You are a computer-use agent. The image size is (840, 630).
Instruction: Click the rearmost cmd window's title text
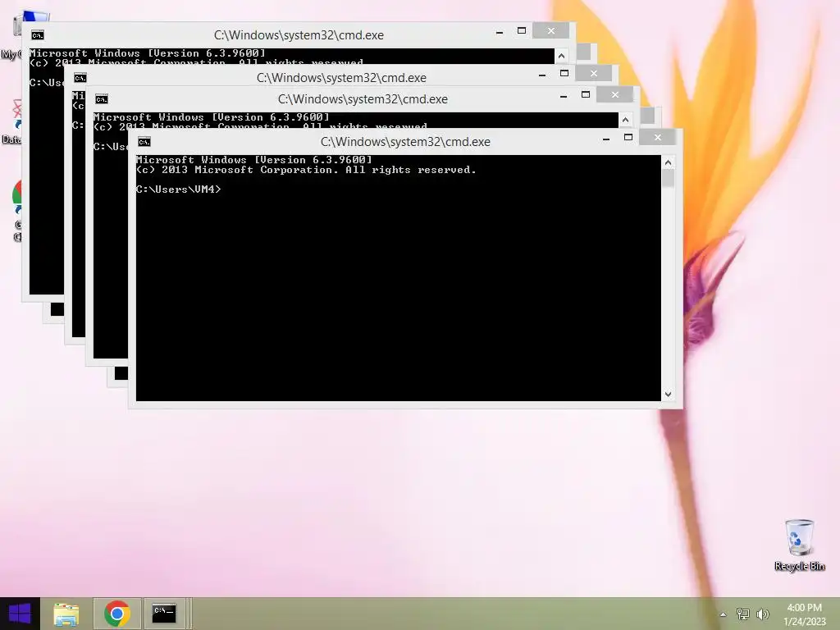click(x=299, y=35)
